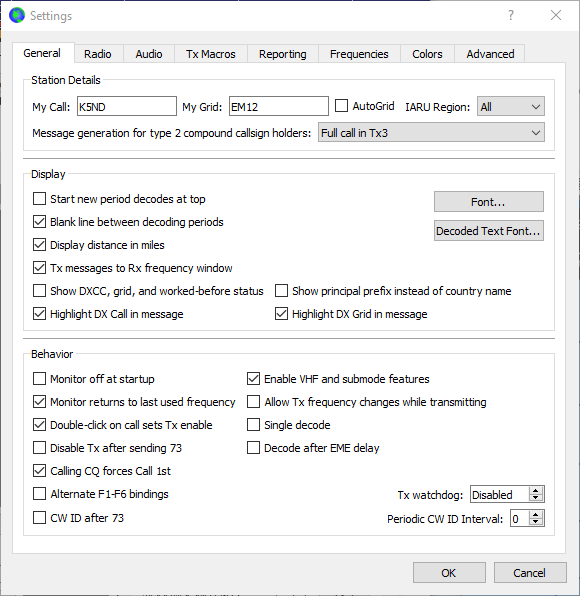Screen dimensions: 580x596
Task: Toggle Enable VHF and submode features
Action: (254, 379)
